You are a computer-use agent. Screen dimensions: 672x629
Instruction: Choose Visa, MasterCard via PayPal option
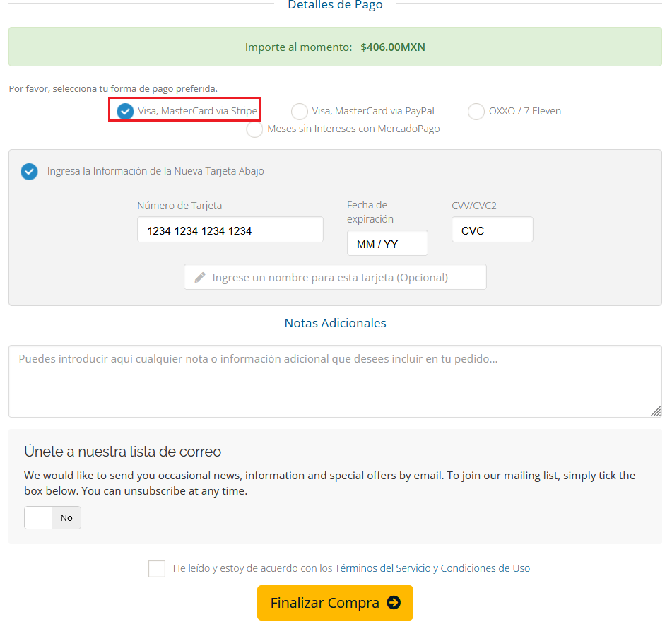[300, 111]
